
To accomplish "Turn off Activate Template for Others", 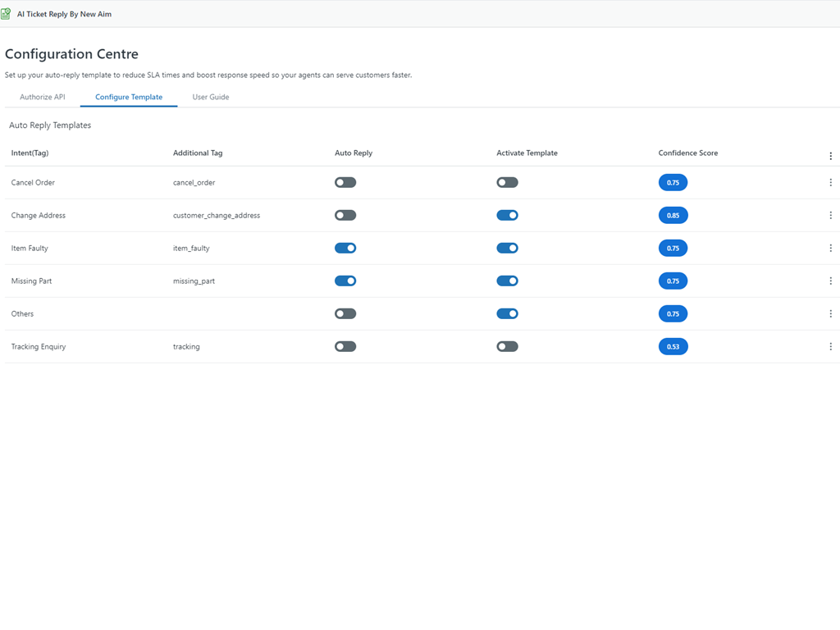I will pyautogui.click(x=507, y=314).
